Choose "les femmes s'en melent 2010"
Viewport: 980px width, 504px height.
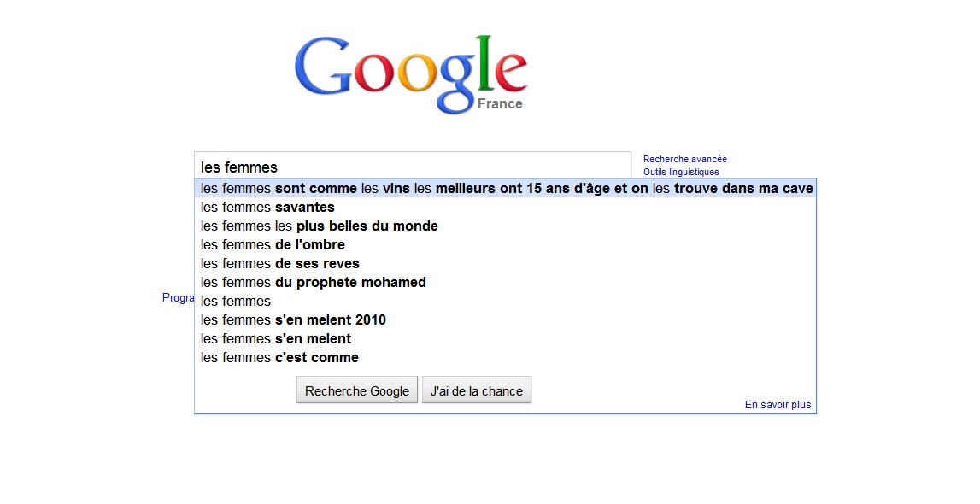pyautogui.click(x=293, y=319)
